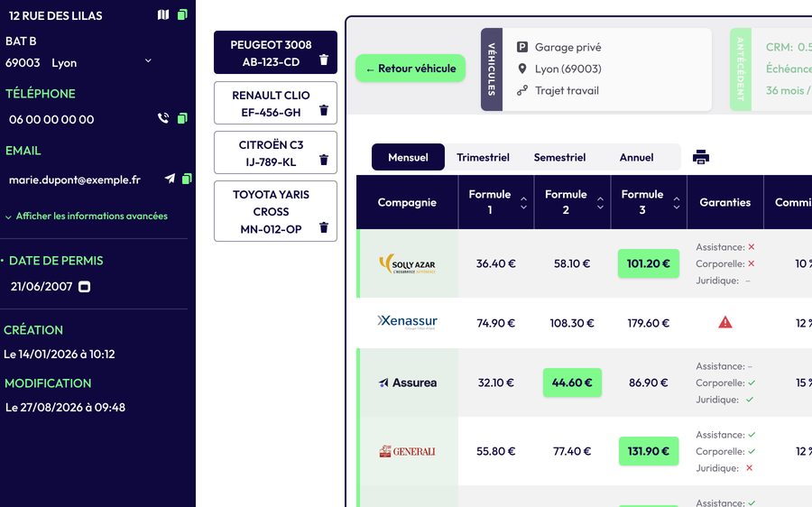Image resolution: width=812 pixels, height=507 pixels.
Task: Click the Compagnie column header
Action: pyautogui.click(x=407, y=202)
